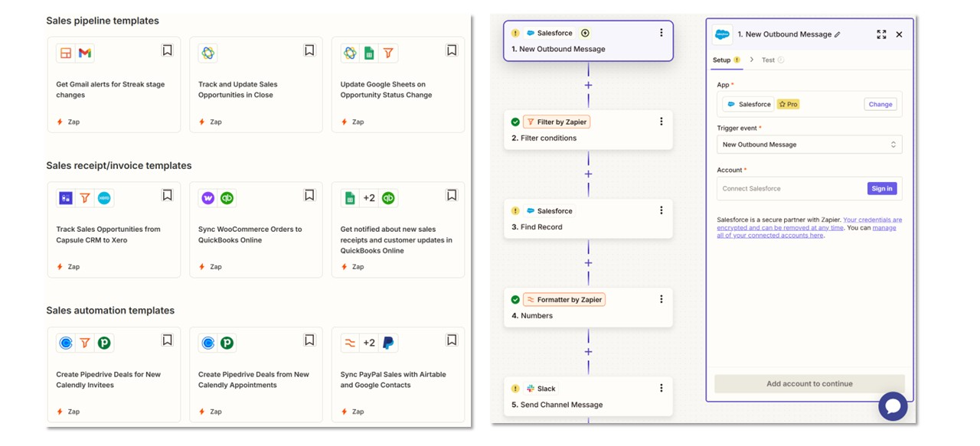Click the Salesforce logo in the setup panel header

(722, 34)
